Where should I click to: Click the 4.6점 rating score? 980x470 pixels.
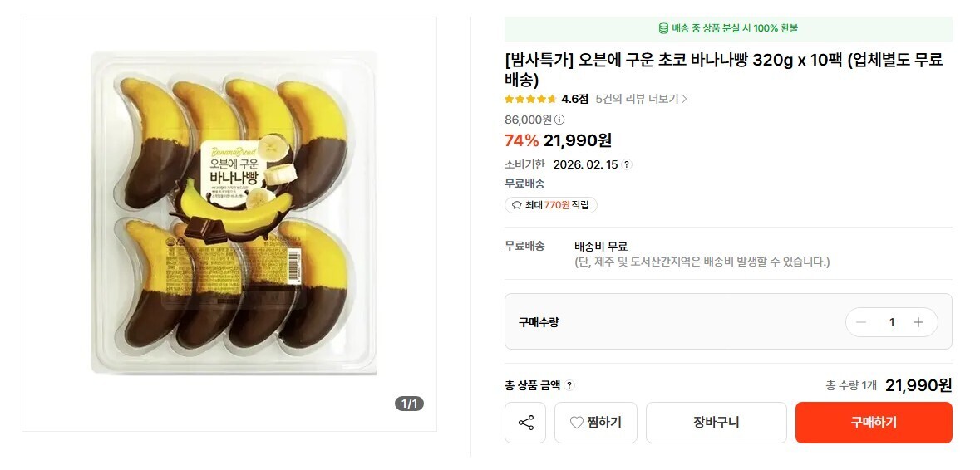(x=574, y=99)
